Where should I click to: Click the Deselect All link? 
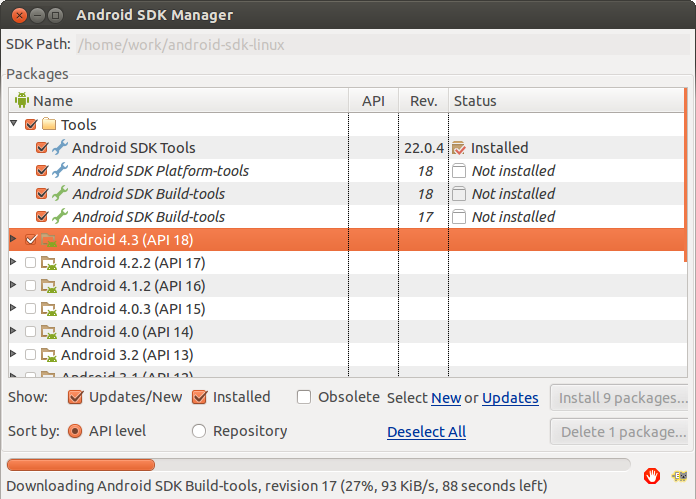coord(426,432)
